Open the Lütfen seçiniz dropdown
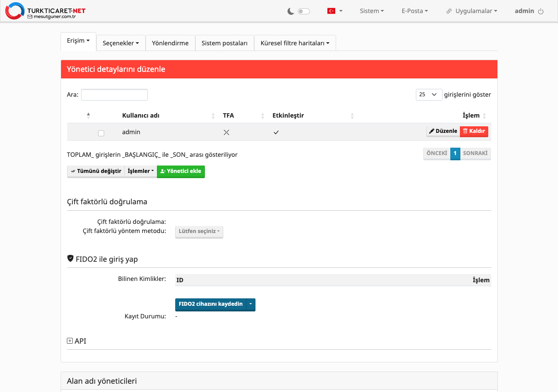 (x=199, y=232)
